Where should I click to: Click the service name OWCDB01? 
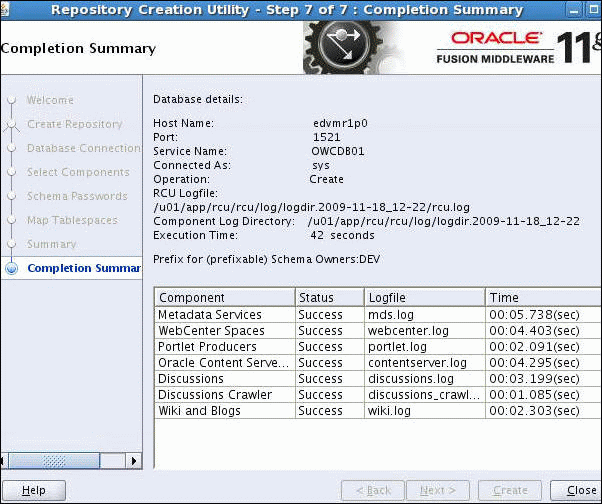point(338,151)
